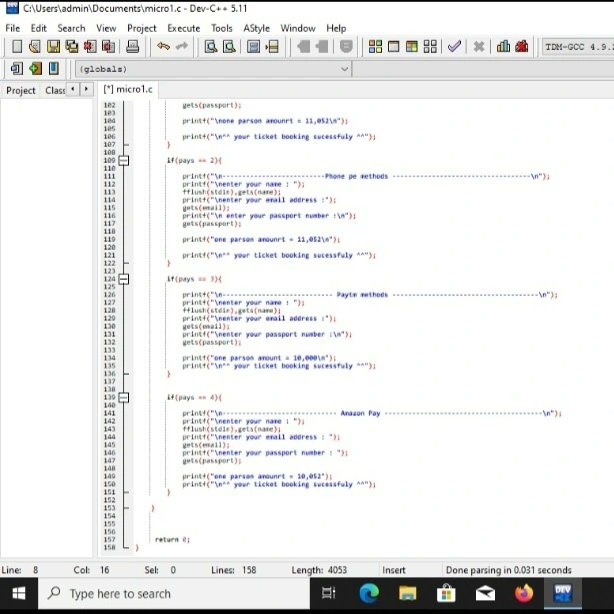Select the micro1.c editor tab
The image size is (614, 614).
(x=128, y=89)
